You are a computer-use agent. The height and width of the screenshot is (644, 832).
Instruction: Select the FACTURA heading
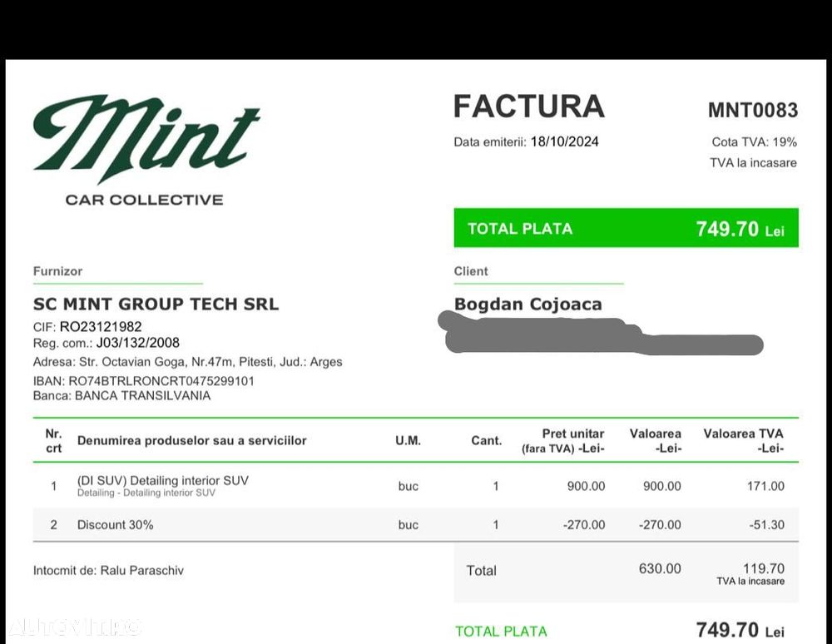click(528, 107)
